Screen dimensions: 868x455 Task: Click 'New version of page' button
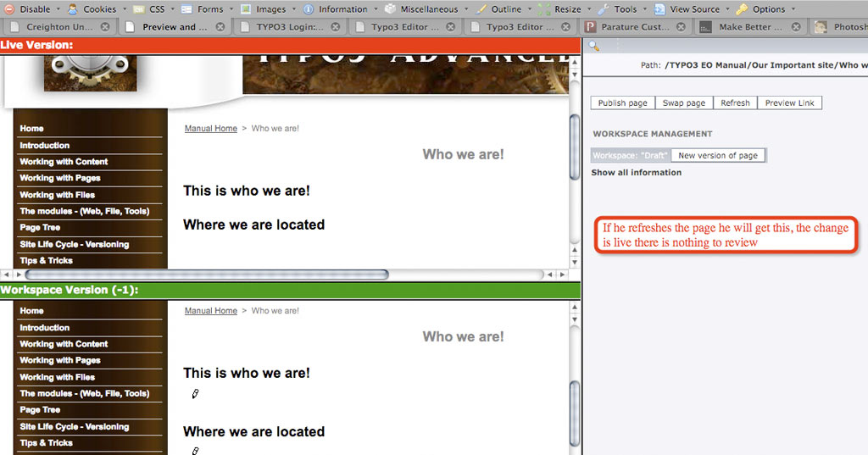click(718, 156)
